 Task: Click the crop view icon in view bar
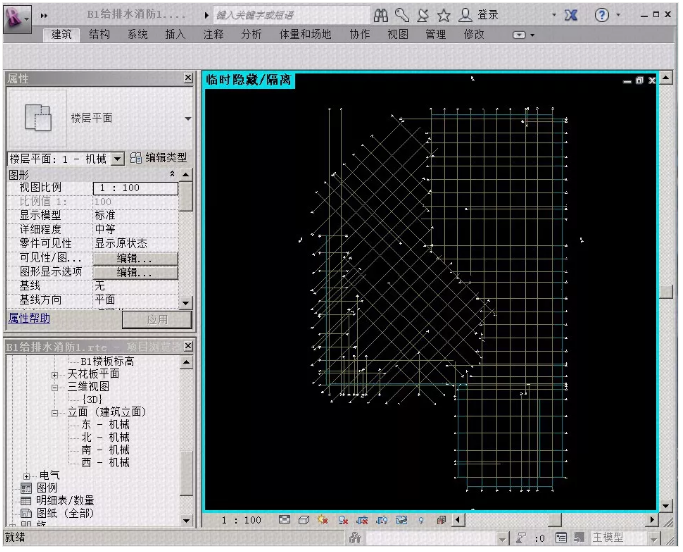362,520
